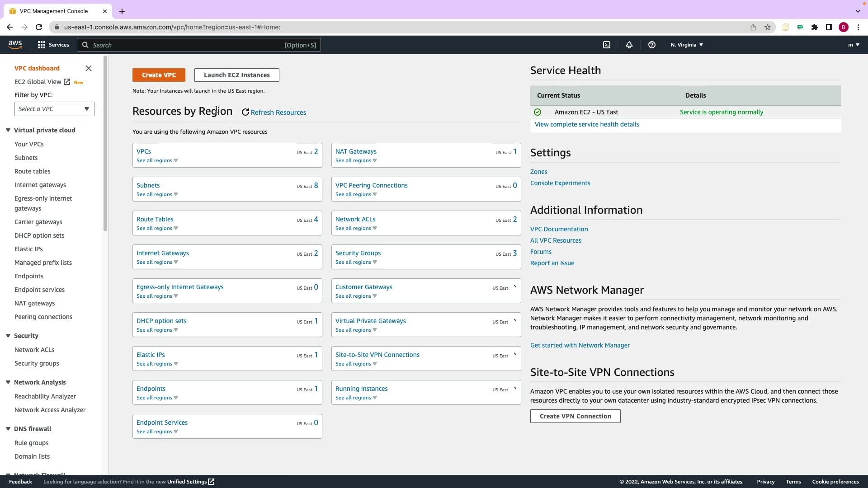This screenshot has height=488, width=868.
Task: Open NAT gateways in sidebar
Action: (x=34, y=303)
